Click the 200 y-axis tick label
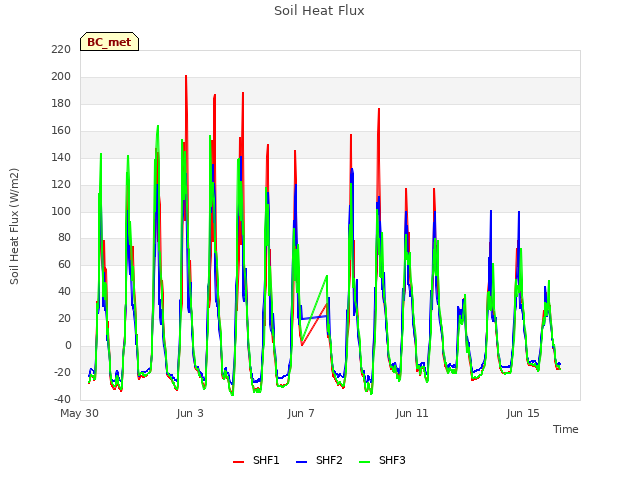 tap(61, 77)
